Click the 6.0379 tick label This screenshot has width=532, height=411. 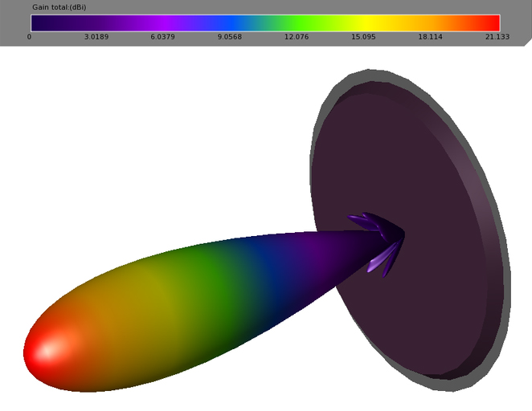click(162, 37)
